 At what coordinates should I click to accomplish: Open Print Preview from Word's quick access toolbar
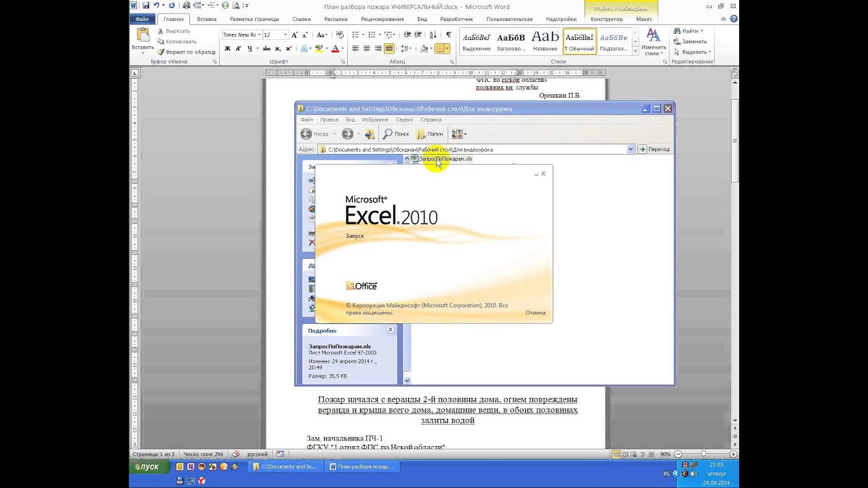[236, 5]
